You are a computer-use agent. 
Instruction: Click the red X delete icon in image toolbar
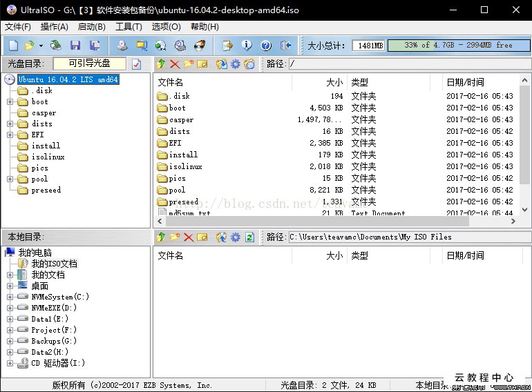click(175, 63)
